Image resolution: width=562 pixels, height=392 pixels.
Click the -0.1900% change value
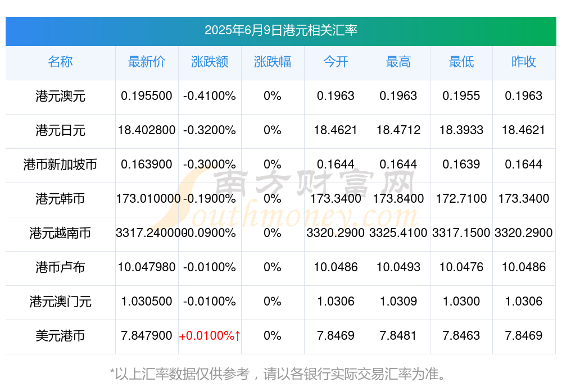pos(210,198)
